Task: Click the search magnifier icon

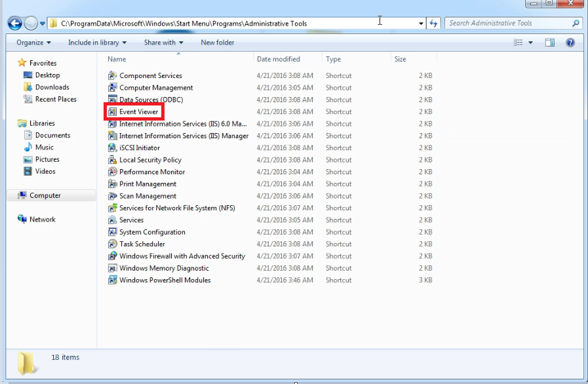Action: pyautogui.click(x=576, y=23)
